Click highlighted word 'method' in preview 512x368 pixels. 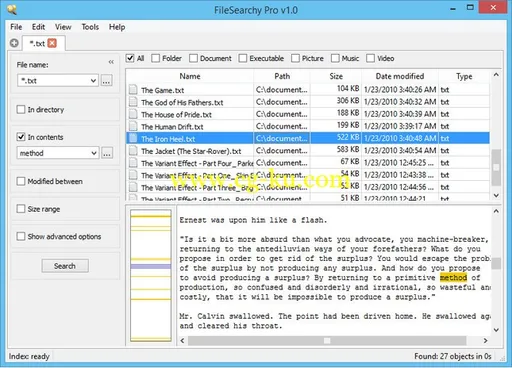453,277
